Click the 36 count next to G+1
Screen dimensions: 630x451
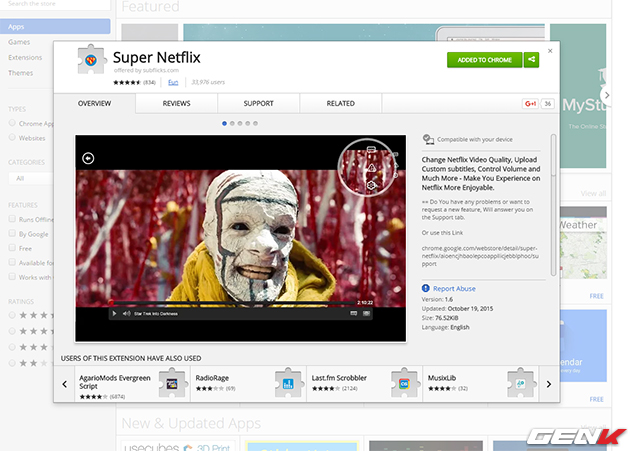click(548, 104)
